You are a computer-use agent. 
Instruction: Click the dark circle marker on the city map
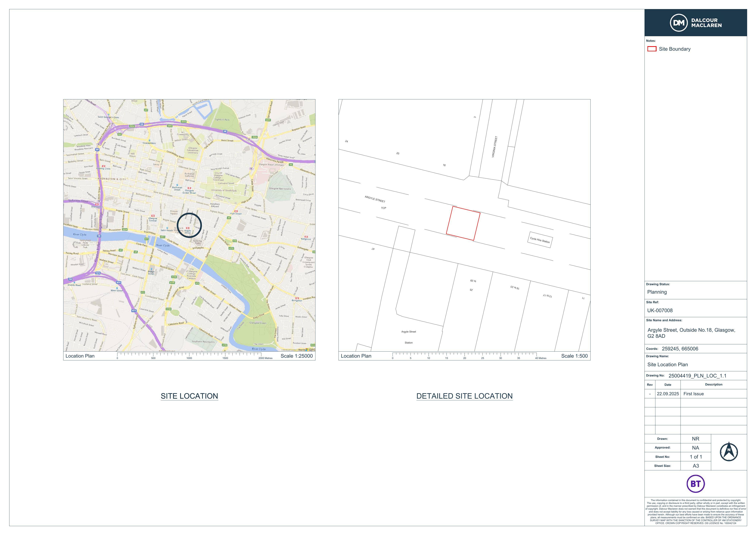[x=189, y=225]
